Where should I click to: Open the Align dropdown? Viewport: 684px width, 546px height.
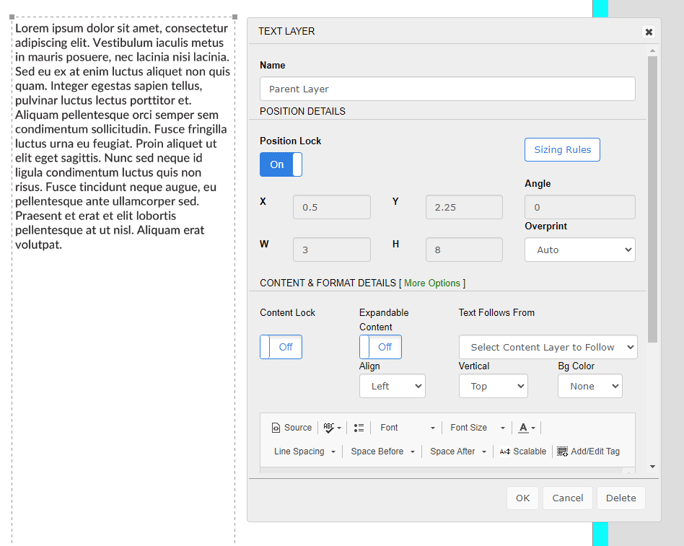(392, 386)
